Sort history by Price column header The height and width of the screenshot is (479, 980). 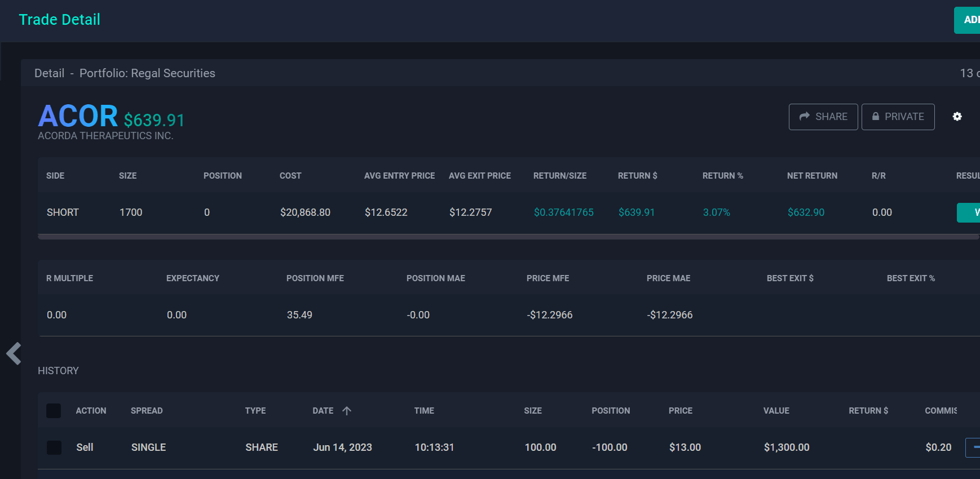680,411
